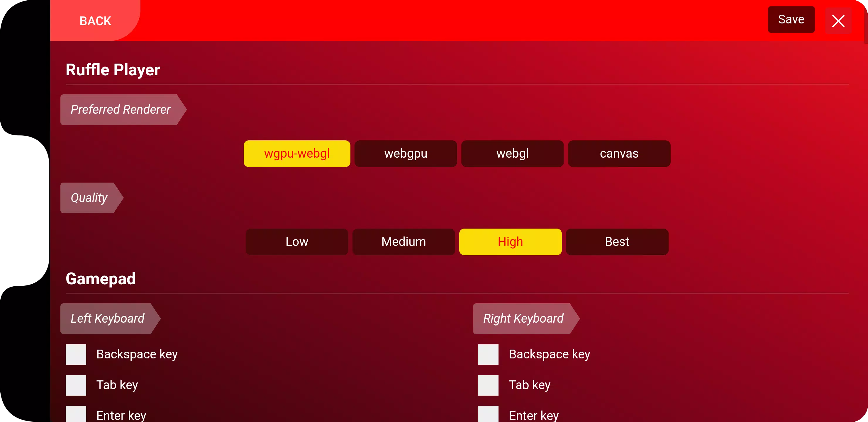Select canvas renderer option
Screen dimensions: 868x422
(619, 154)
